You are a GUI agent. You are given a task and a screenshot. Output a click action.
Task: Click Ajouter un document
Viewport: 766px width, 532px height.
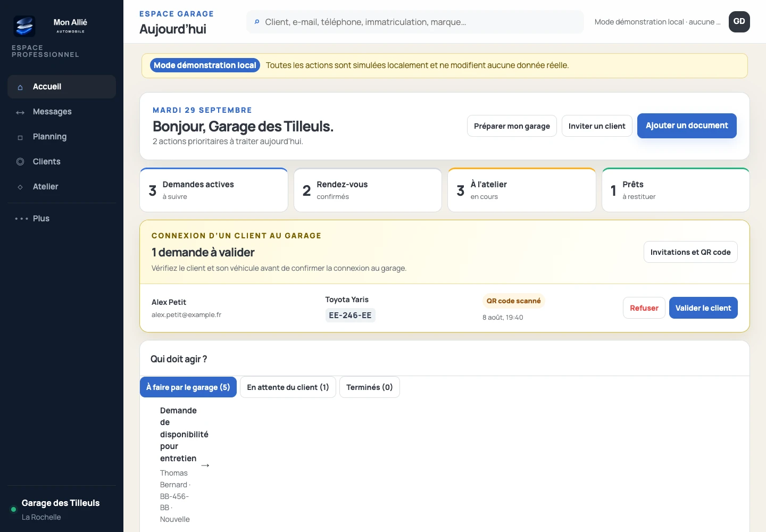pos(687,126)
